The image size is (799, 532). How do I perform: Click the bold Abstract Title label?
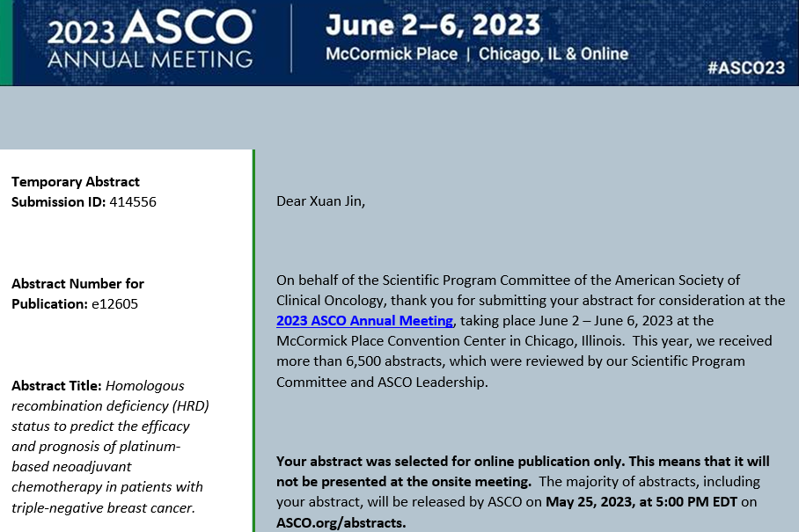coord(56,386)
